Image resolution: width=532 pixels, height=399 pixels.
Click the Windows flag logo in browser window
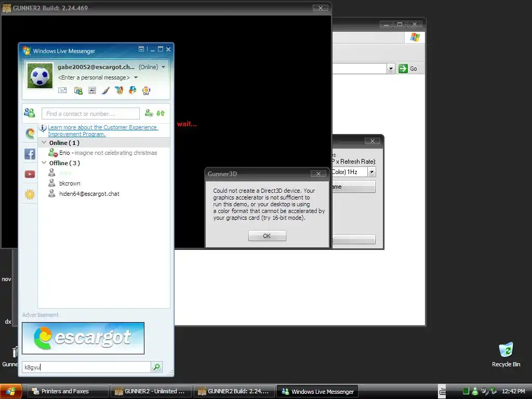[x=415, y=37]
